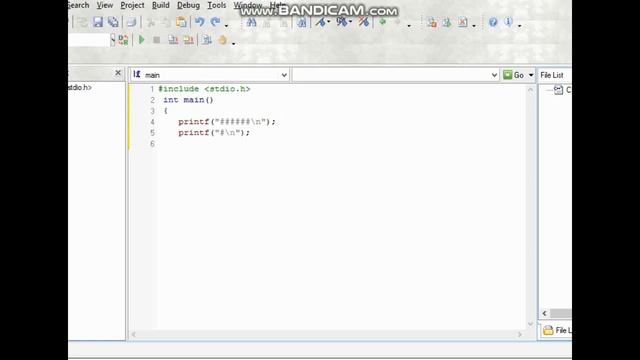Expand the overflow arrow after the Redo icon
Screen dimensions: 640x360
[x=227, y=26]
